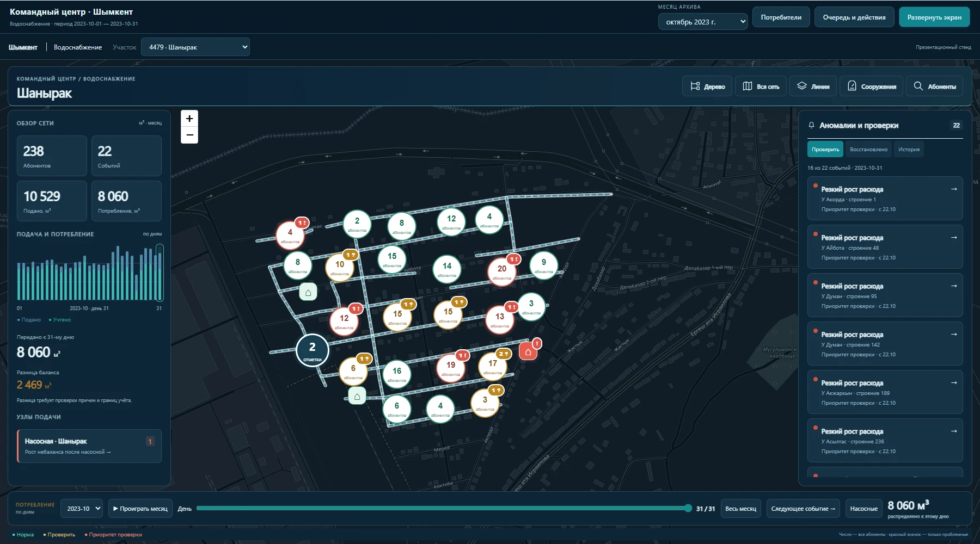The height and width of the screenshot is (544, 980).
Task: Select the green cluster marker with 16 subscribers
Action: click(x=397, y=374)
